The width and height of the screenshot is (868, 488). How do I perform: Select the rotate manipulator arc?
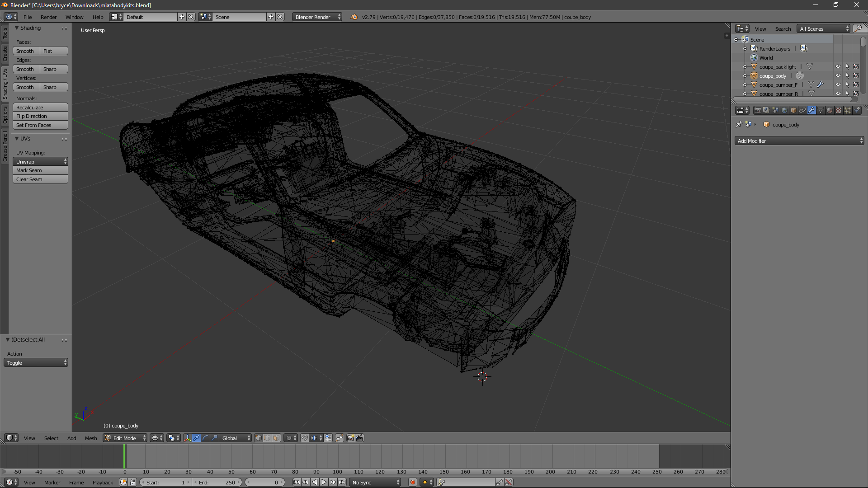pyautogui.click(x=205, y=438)
